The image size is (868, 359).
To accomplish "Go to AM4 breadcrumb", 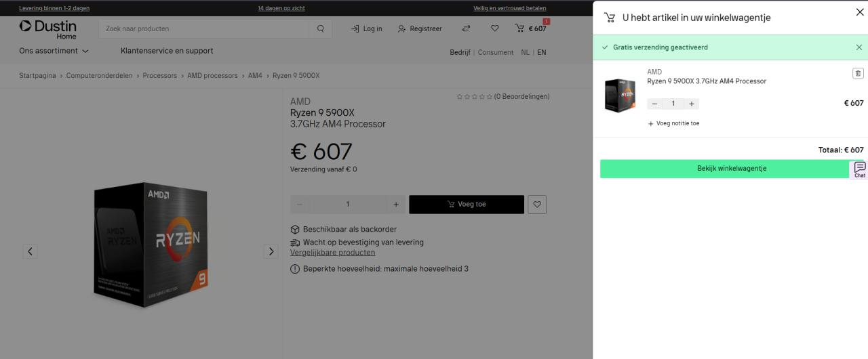I will click(x=255, y=75).
